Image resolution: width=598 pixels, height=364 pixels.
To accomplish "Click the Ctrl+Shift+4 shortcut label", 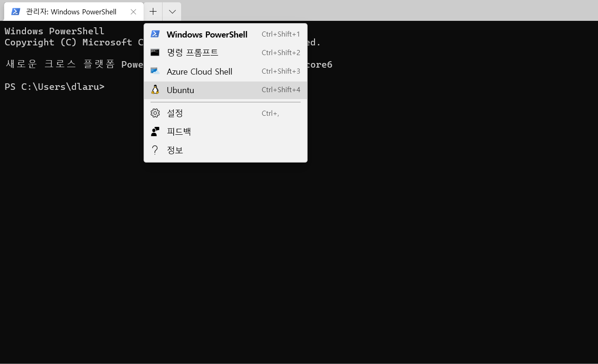I will (281, 90).
